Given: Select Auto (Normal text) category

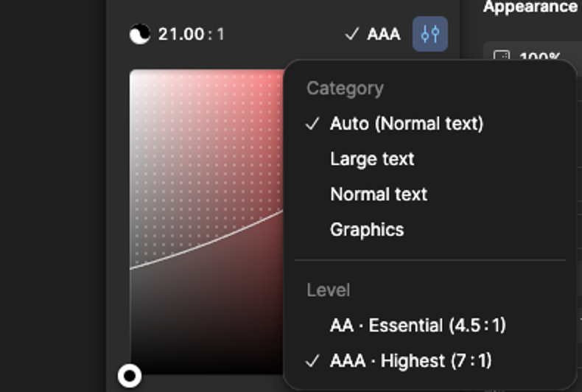Looking at the screenshot, I should pos(430,123).
